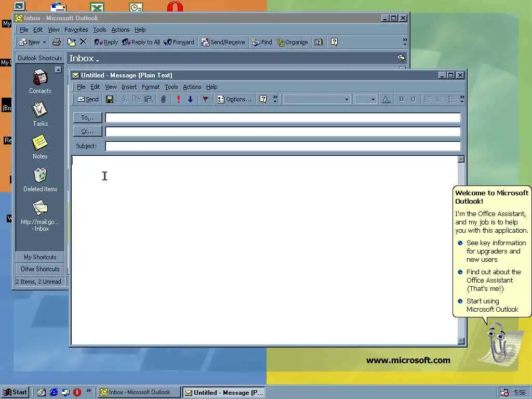
Task: Expand the Other Shortcuts group
Action: click(x=39, y=269)
